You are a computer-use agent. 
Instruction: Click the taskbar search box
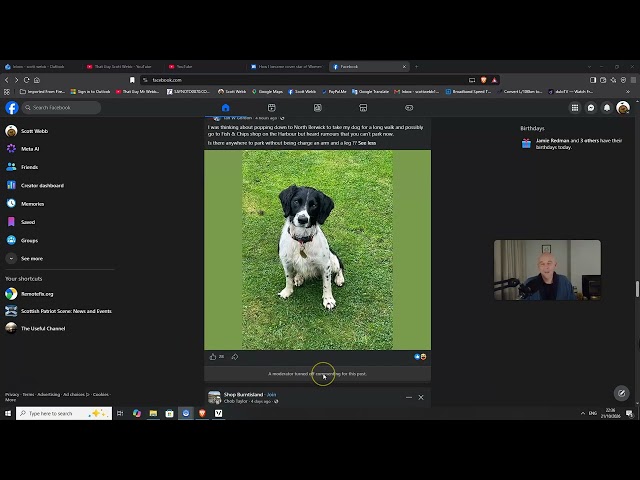pyautogui.click(x=64, y=413)
